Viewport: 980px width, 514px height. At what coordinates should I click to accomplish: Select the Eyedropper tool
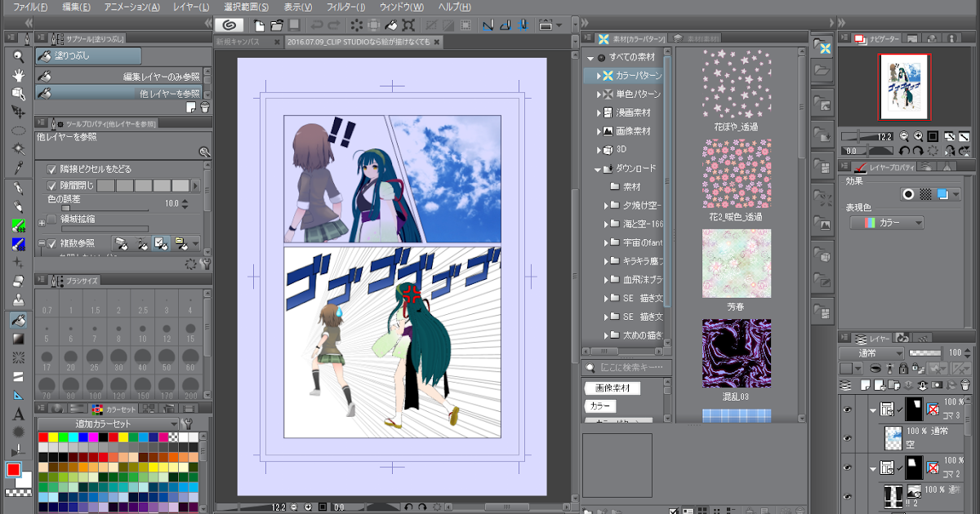[18, 167]
